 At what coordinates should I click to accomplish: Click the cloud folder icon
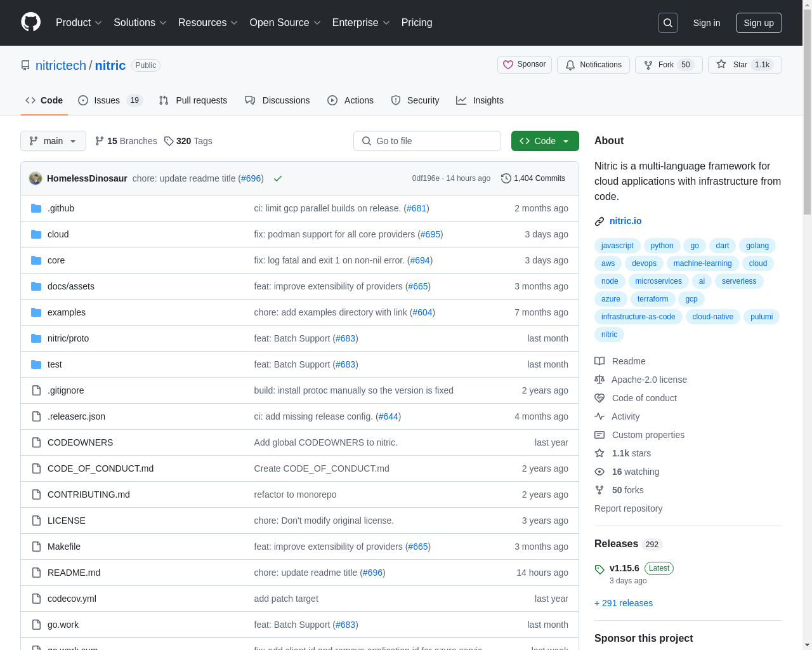pyautogui.click(x=36, y=234)
